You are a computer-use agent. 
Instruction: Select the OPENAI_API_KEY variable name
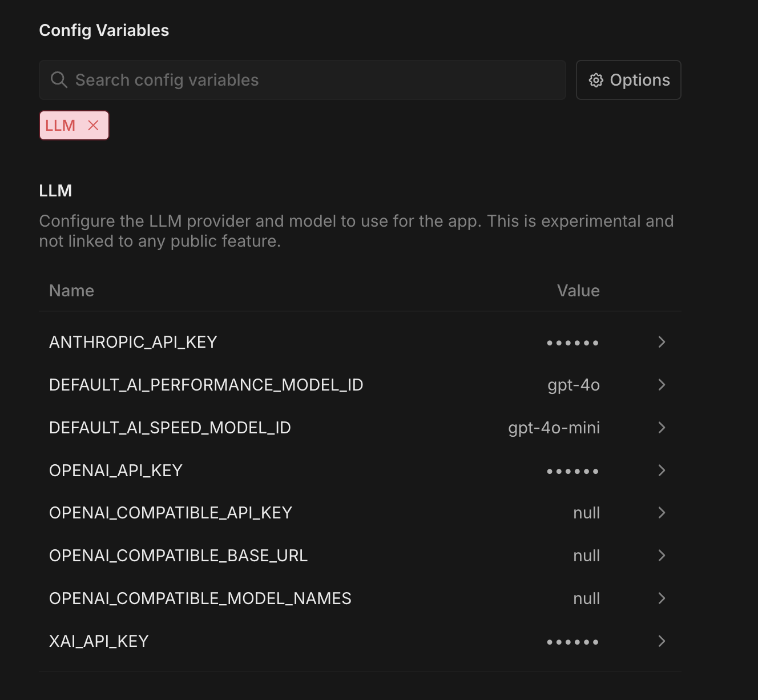coord(116,470)
